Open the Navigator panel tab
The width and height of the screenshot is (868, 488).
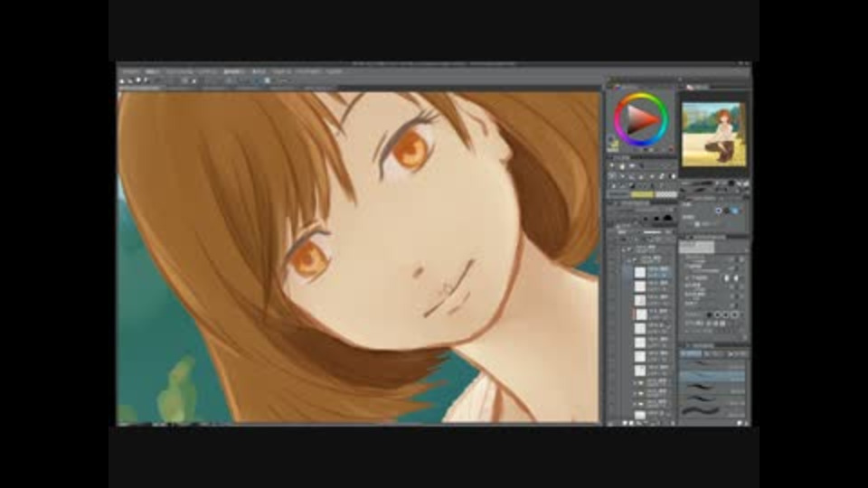(x=697, y=87)
